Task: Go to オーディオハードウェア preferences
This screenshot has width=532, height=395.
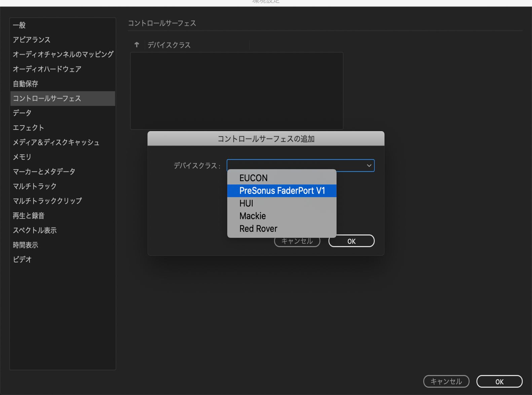Action: (x=63, y=69)
